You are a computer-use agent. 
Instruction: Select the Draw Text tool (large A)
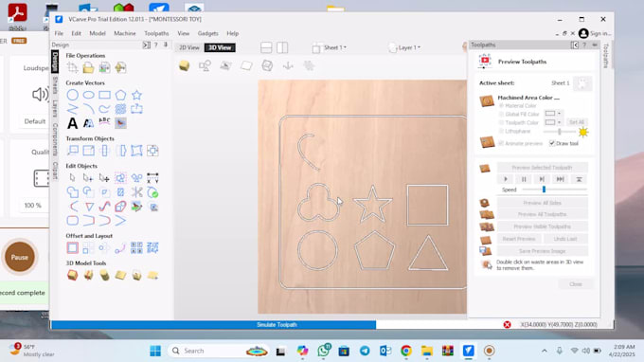pos(73,123)
